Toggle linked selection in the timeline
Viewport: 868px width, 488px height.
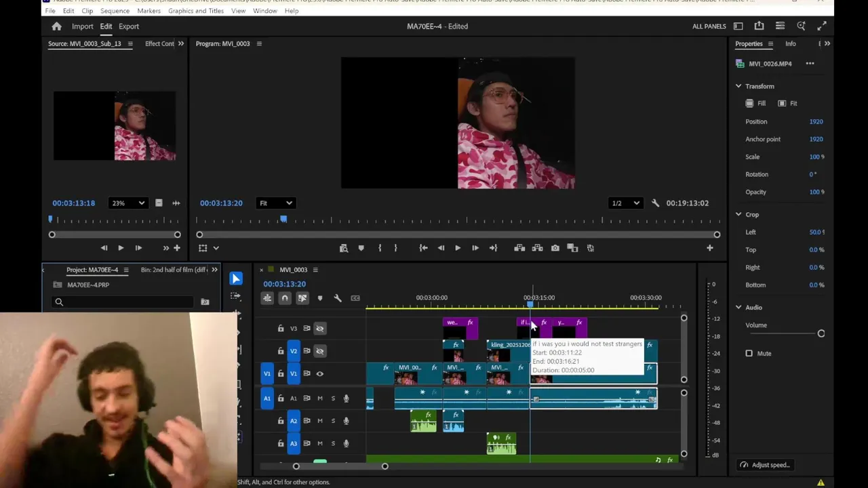pos(302,298)
